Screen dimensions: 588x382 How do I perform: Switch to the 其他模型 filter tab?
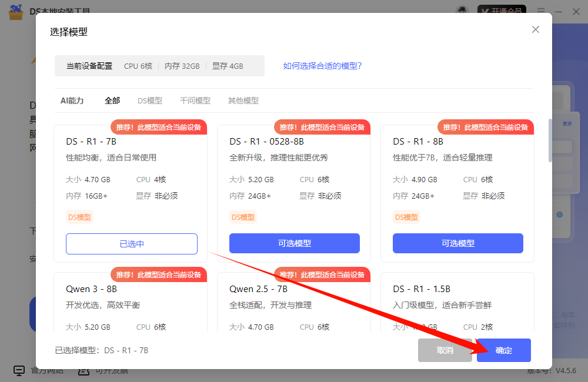[x=243, y=100]
